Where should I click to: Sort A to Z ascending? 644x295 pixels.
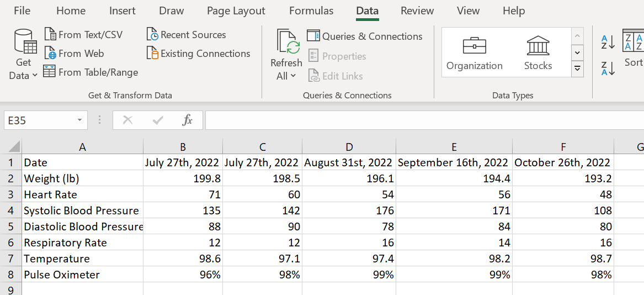(608, 42)
